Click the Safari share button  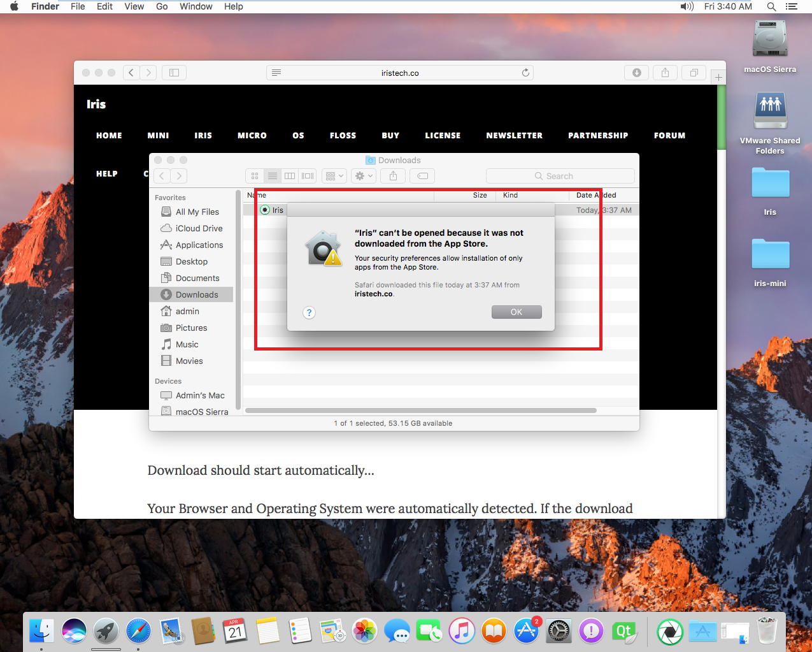point(665,73)
